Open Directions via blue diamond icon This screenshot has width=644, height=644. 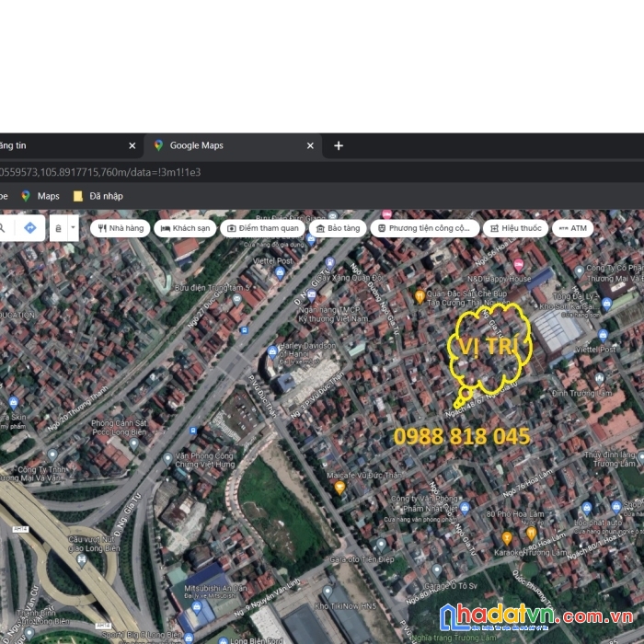(x=30, y=227)
